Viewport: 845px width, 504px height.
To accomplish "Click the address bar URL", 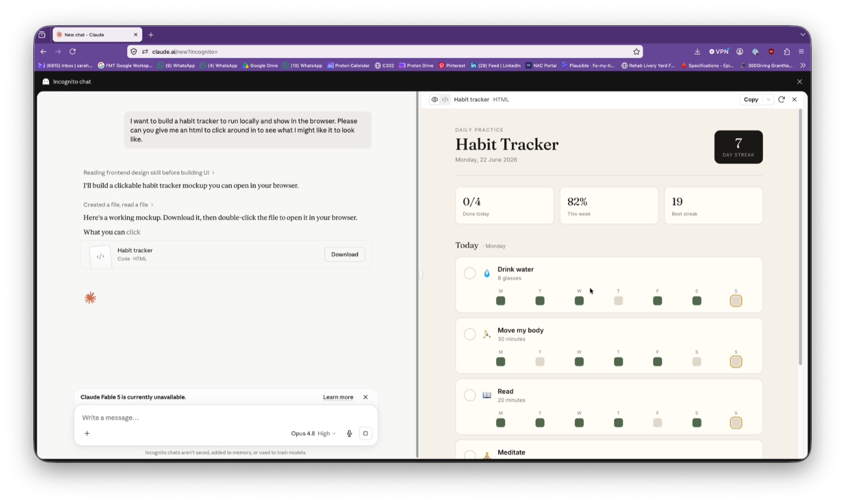I will tap(185, 52).
